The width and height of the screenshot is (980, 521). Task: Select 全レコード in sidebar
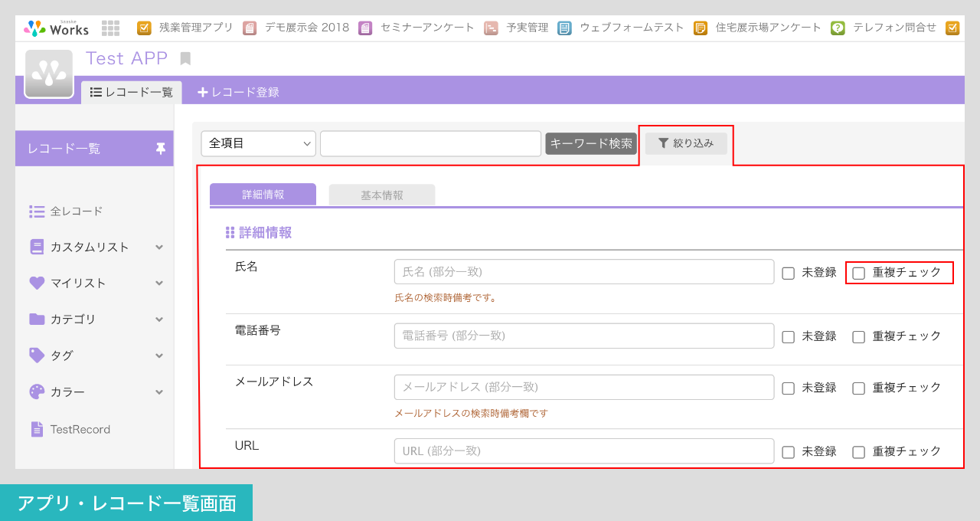point(77,211)
